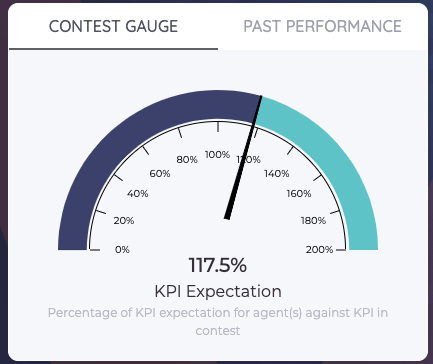Click the 117.5% value readout
The image size is (433, 364).
click(x=218, y=265)
